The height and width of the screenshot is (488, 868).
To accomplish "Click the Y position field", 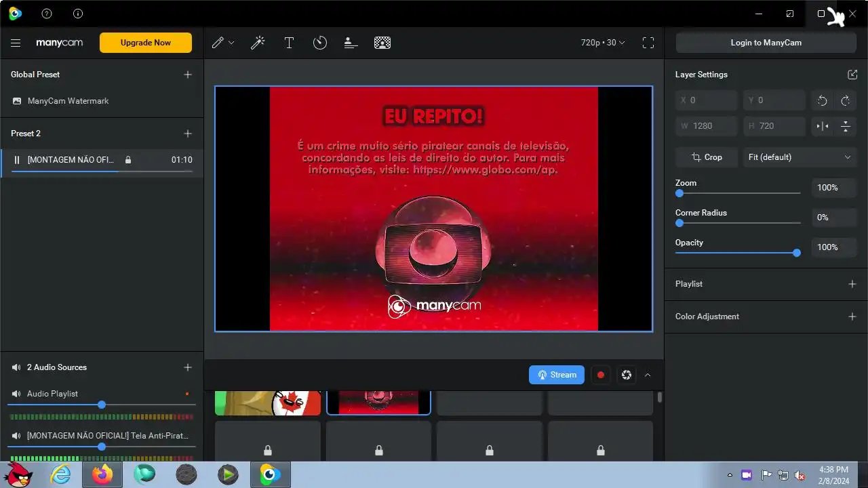I will (x=774, y=100).
